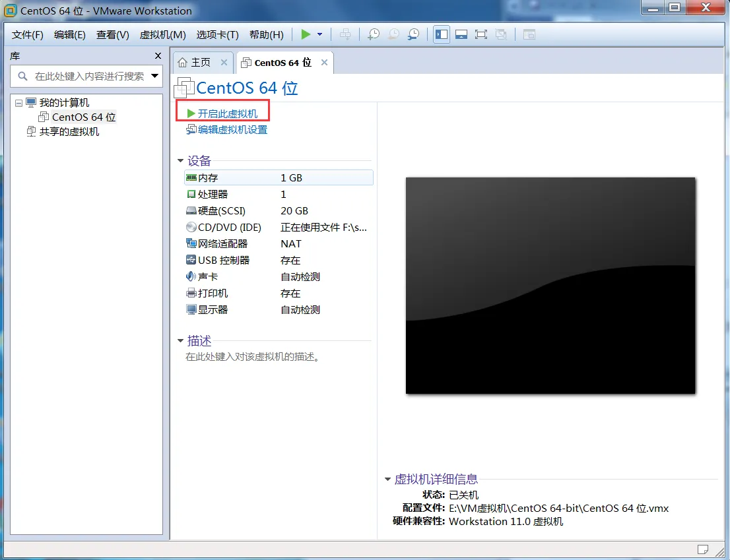Click Workstation 11.0 虚拟机 compatibility text
This screenshot has width=730, height=560.
coord(506,521)
